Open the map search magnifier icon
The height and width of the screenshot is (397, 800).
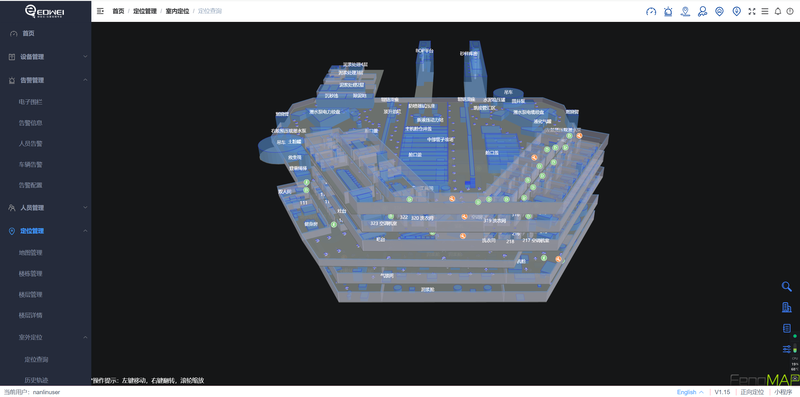click(786, 286)
